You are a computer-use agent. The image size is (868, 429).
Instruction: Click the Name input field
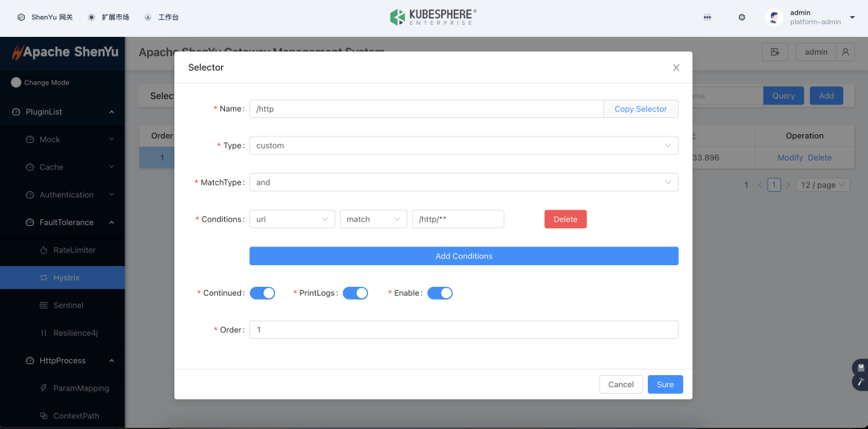(x=426, y=109)
